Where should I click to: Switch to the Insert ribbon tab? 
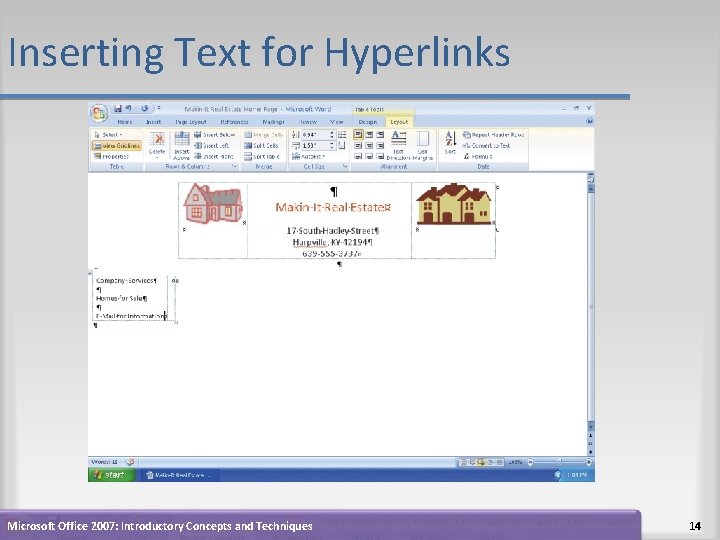[x=153, y=122]
